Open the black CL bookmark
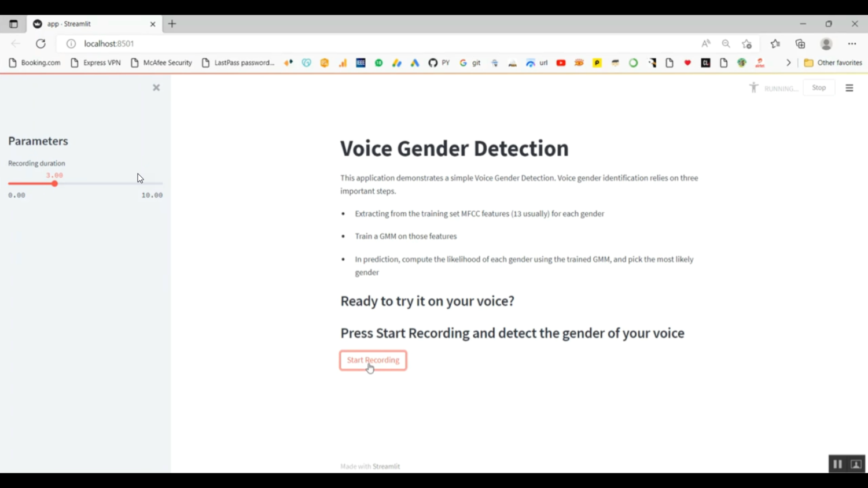 pos(705,62)
